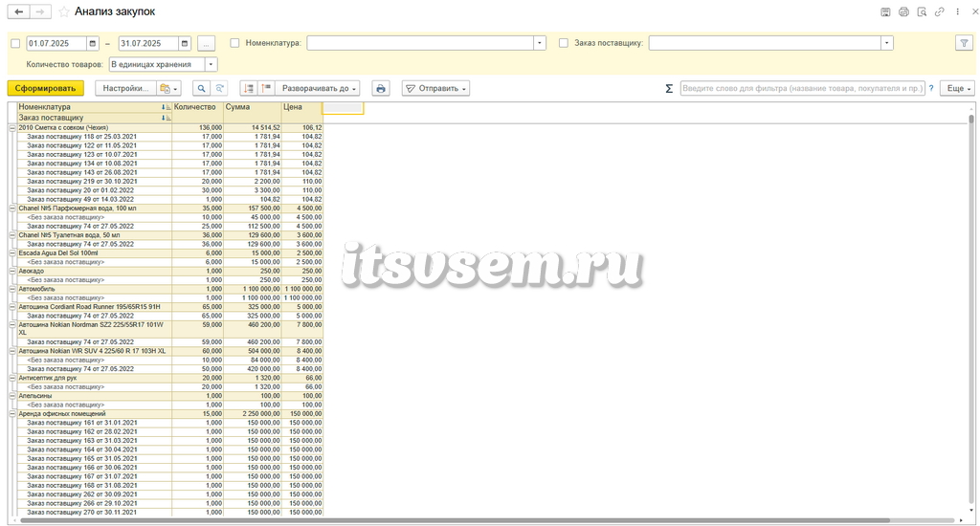980x526 pixels.
Task: Enable the Заказ поставщику filter checkbox
Action: click(x=563, y=43)
